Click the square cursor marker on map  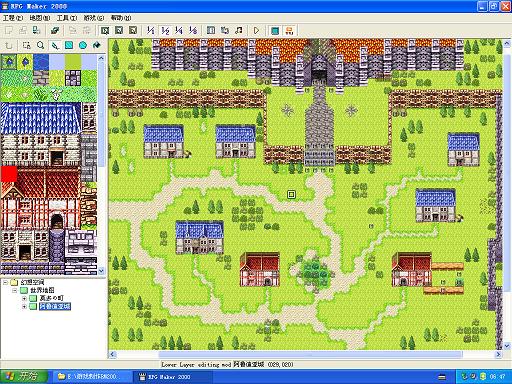click(291, 194)
